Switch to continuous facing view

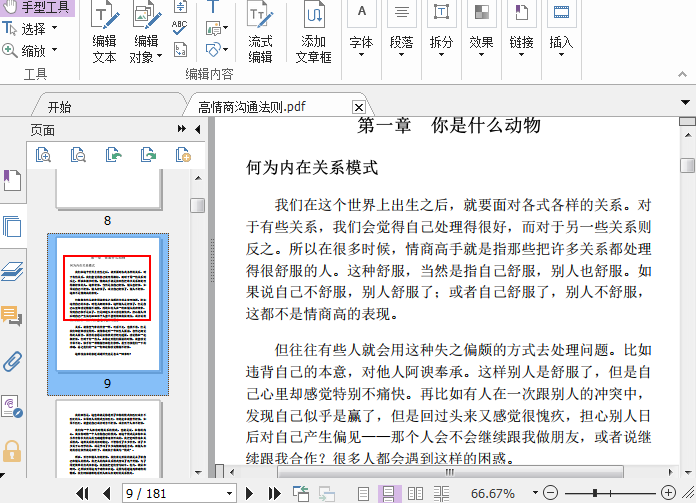click(x=441, y=493)
